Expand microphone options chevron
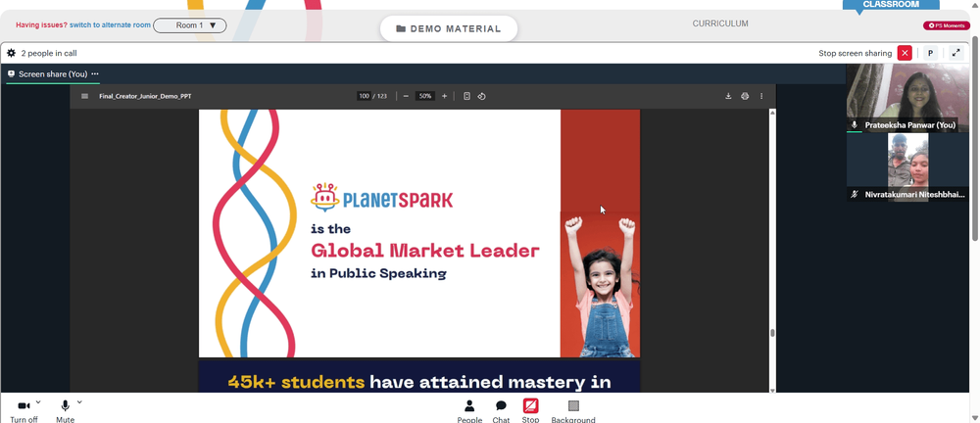 [x=79, y=402]
